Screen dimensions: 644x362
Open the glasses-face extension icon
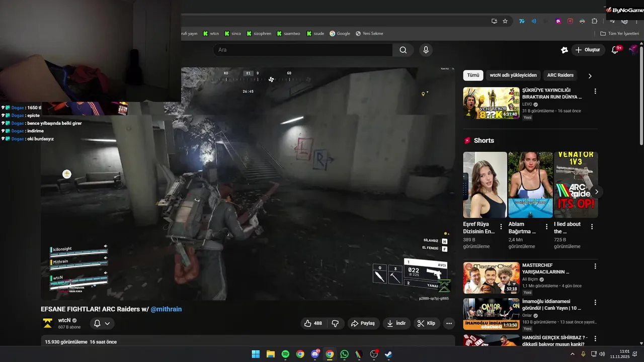(582, 21)
